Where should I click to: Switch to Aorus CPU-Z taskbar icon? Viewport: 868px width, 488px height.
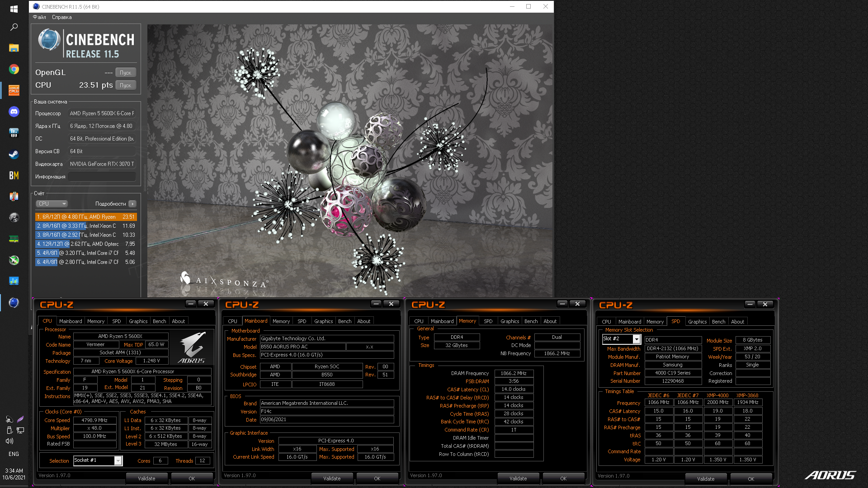pyautogui.click(x=14, y=90)
